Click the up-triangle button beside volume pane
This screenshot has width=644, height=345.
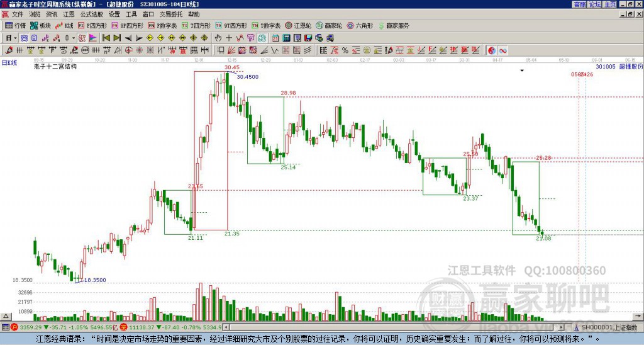click(5, 316)
